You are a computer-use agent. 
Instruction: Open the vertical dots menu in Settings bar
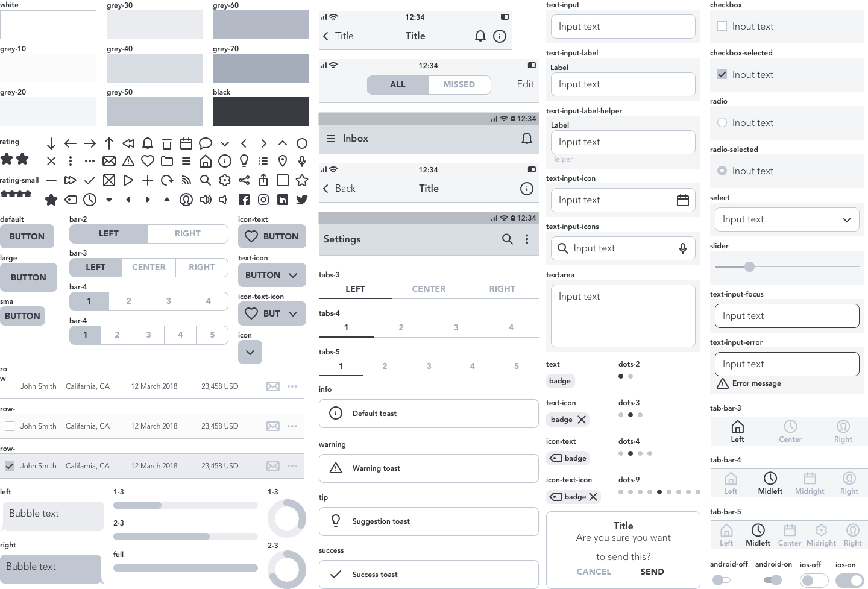pos(527,239)
